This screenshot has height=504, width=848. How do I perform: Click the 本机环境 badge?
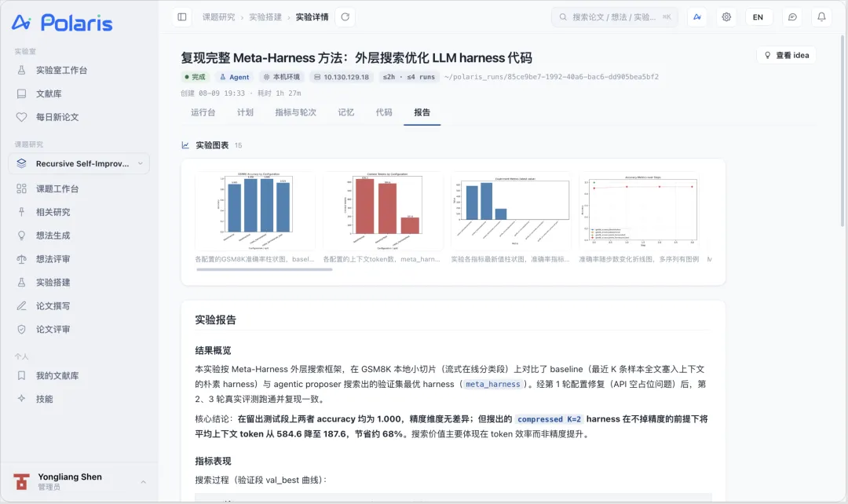click(282, 77)
